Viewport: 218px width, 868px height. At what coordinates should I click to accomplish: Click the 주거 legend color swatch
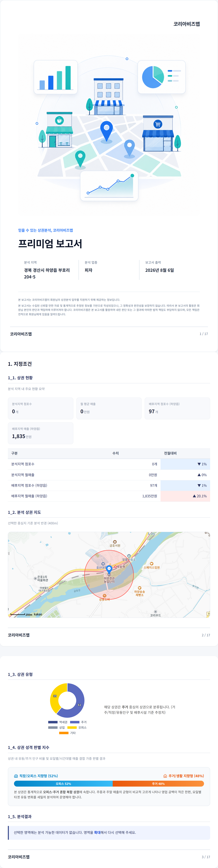click(75, 722)
